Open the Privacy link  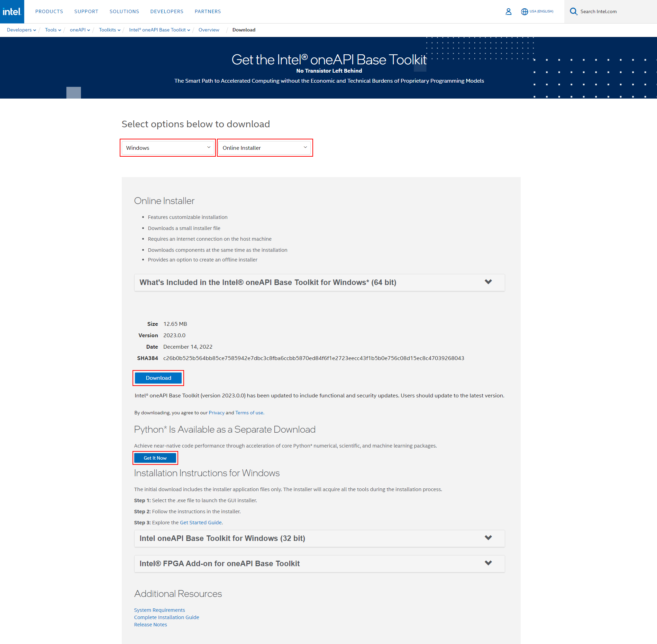pos(217,413)
